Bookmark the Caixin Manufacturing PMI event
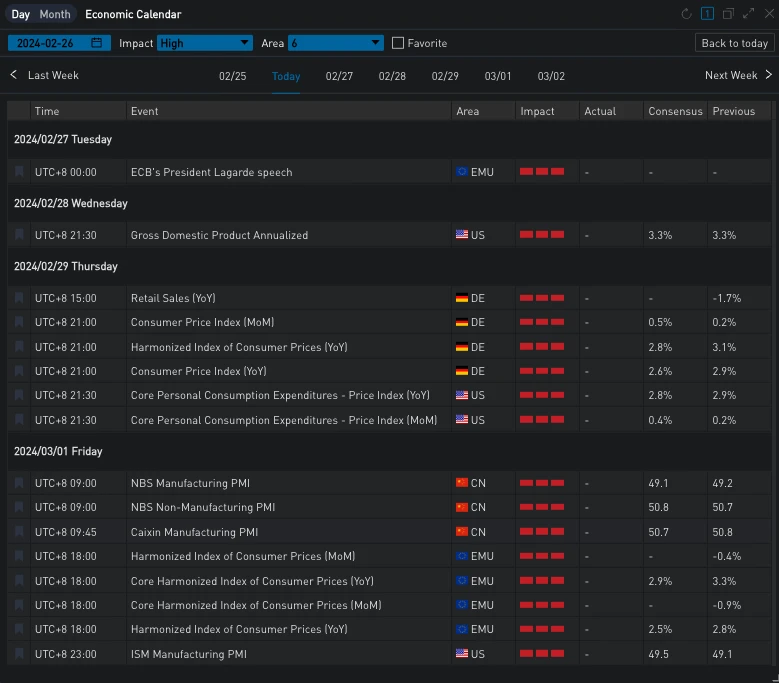This screenshot has width=779, height=683. pyautogui.click(x=19, y=532)
